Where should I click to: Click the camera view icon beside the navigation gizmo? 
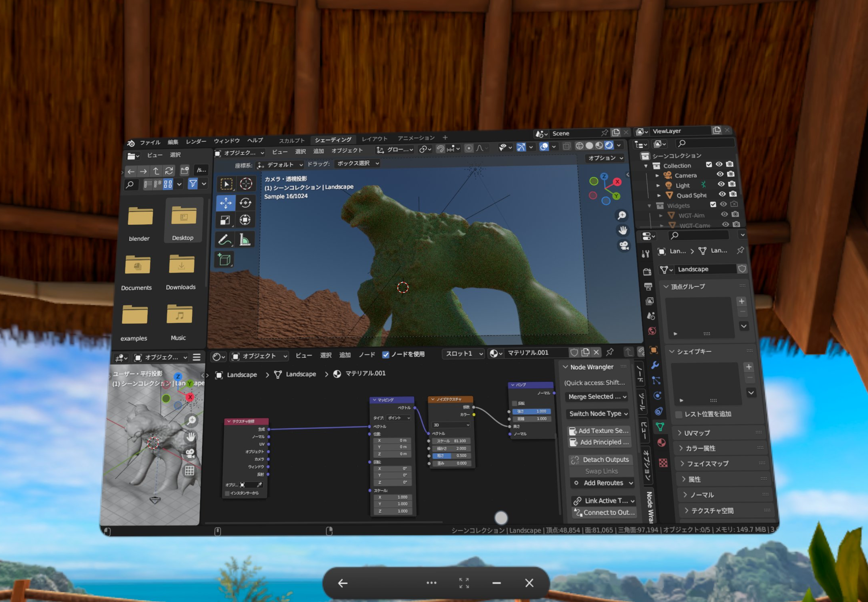624,246
